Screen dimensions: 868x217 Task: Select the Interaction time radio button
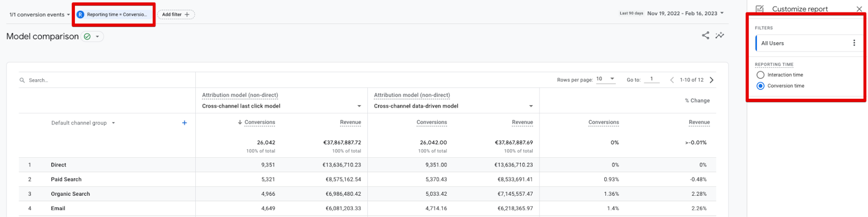point(761,75)
